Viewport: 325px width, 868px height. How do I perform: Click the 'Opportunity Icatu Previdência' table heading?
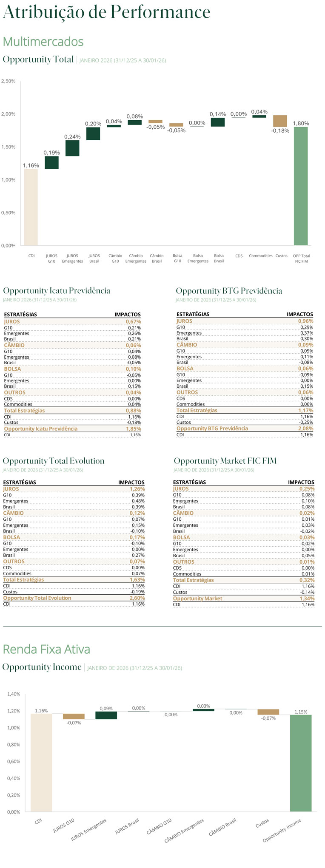pos(57,291)
